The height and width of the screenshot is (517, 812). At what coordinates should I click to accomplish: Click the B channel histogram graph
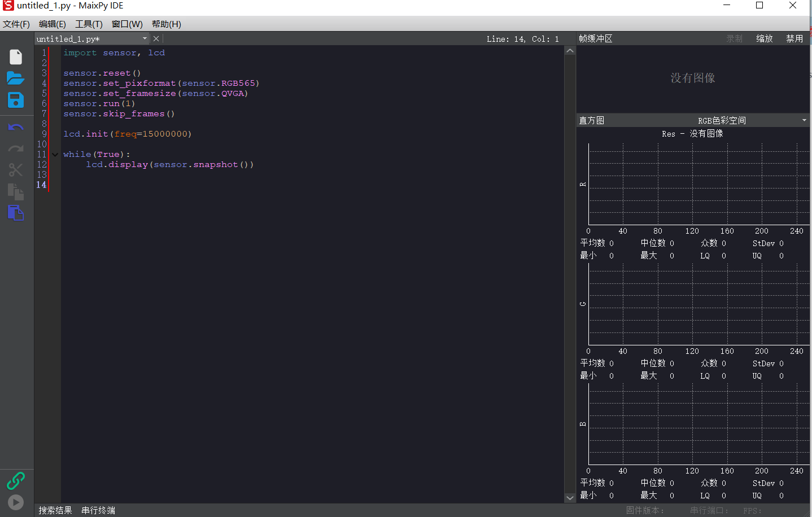(x=699, y=424)
